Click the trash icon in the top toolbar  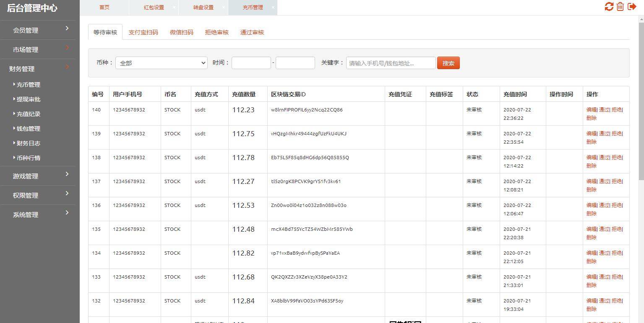[620, 7]
